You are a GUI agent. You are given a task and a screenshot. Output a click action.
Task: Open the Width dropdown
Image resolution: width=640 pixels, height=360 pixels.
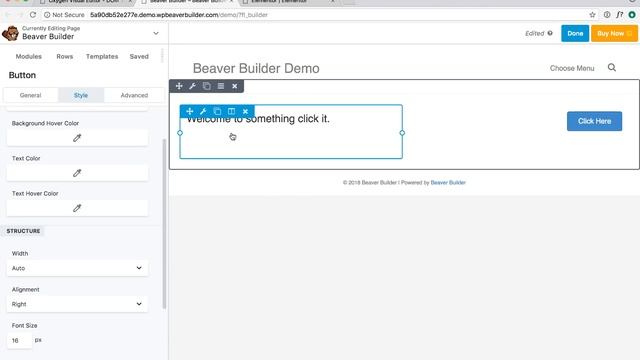point(77,268)
